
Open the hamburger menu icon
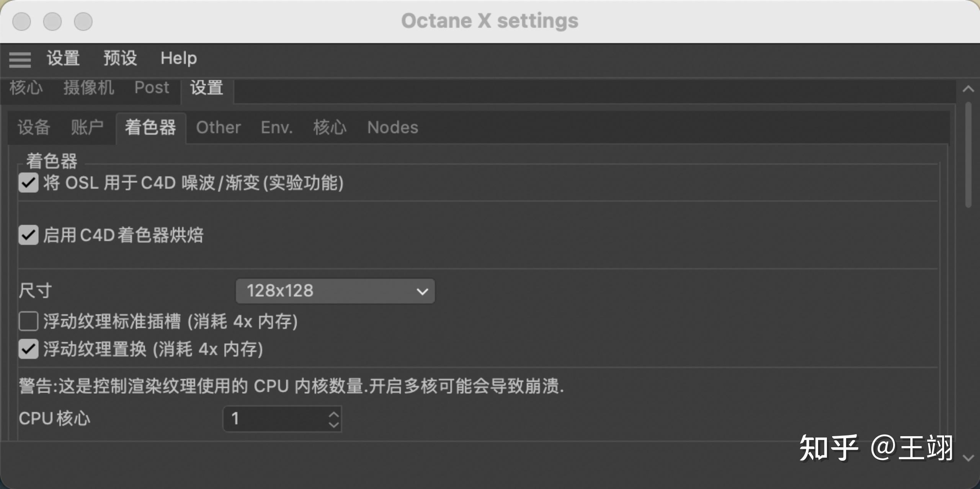[x=20, y=60]
